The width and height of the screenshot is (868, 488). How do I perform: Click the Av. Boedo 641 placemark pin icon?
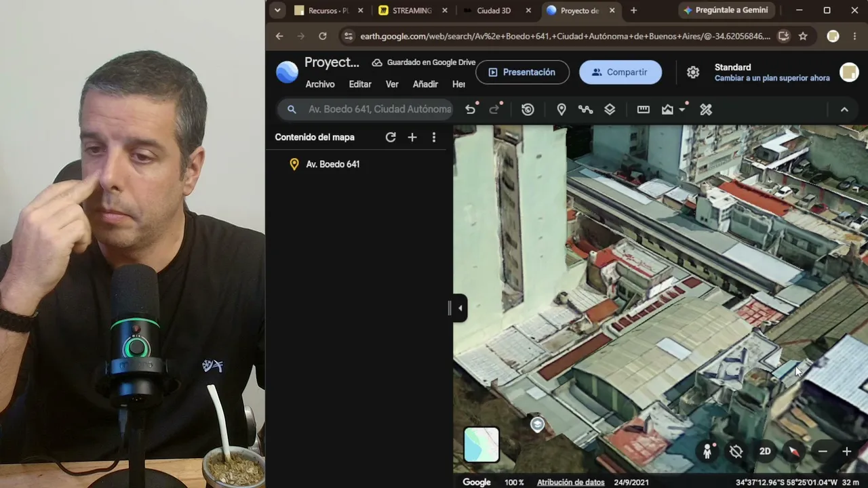pyautogui.click(x=294, y=164)
